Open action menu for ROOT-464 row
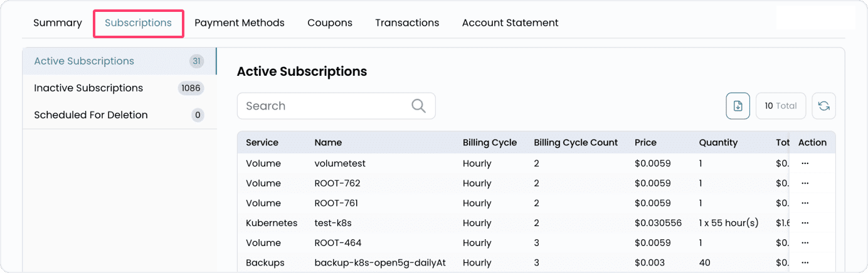Viewport: 868px width, 273px height. pos(805,243)
